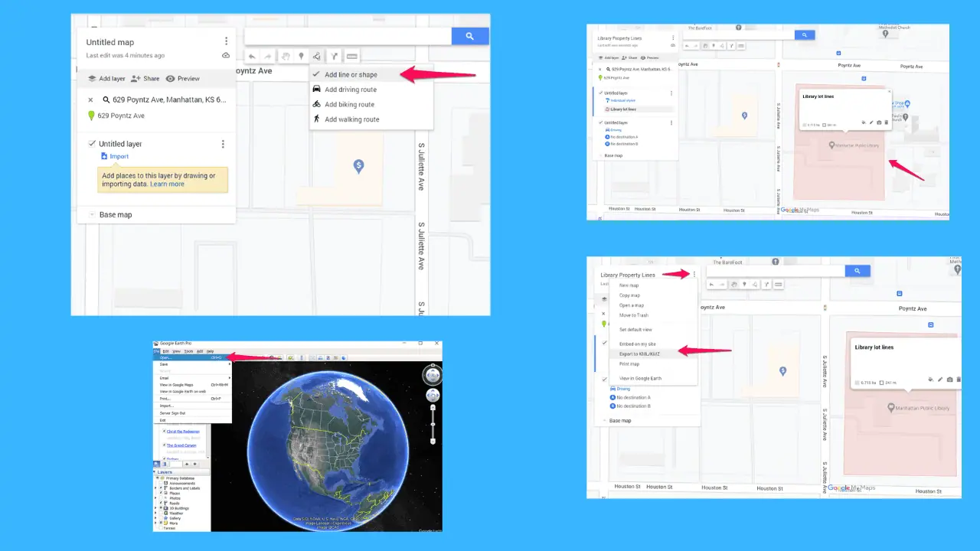Click Add layer button in Untitled map panel
Viewport: 980px width, 551px height.
click(x=106, y=78)
